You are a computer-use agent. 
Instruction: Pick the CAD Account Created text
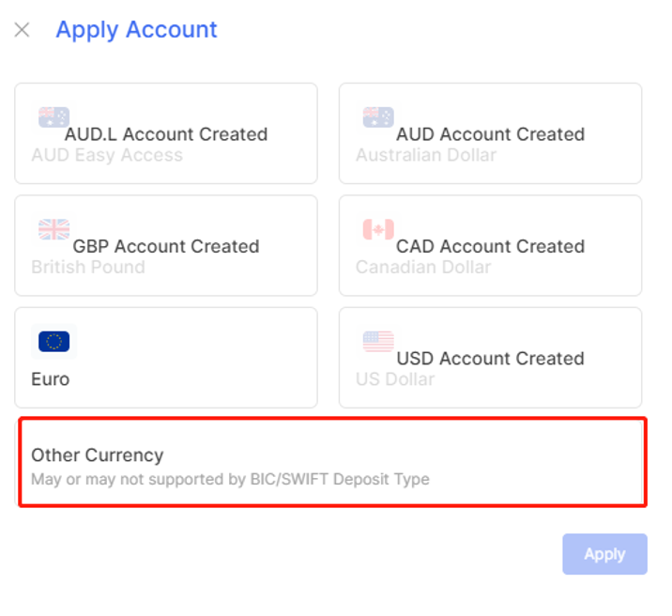click(490, 246)
